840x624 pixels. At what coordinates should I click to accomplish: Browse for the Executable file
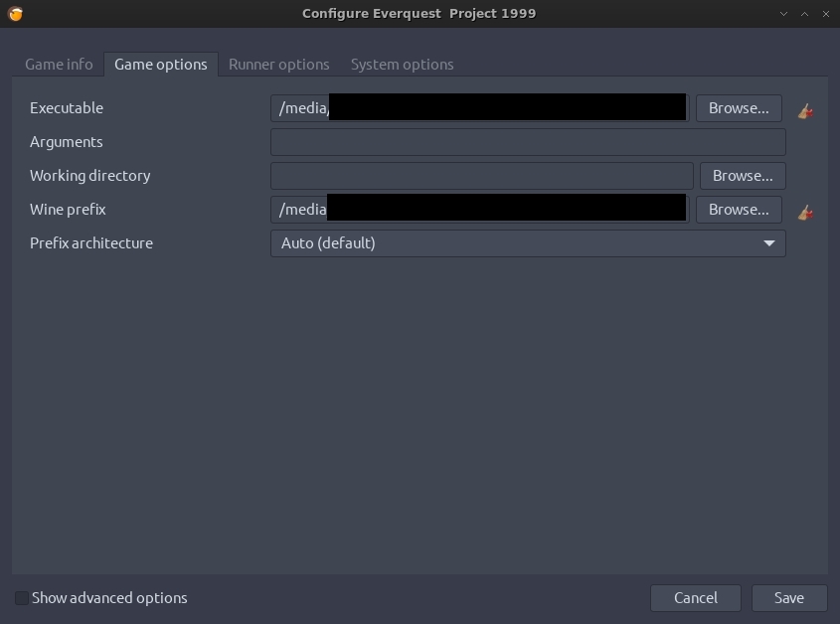(x=738, y=108)
